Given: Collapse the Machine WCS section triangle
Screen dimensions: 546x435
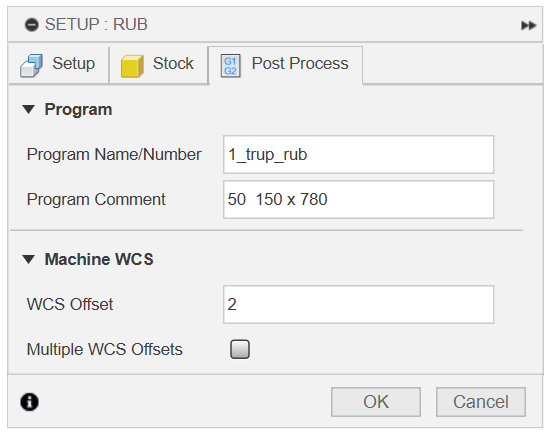Looking at the screenshot, I should 29,259.
